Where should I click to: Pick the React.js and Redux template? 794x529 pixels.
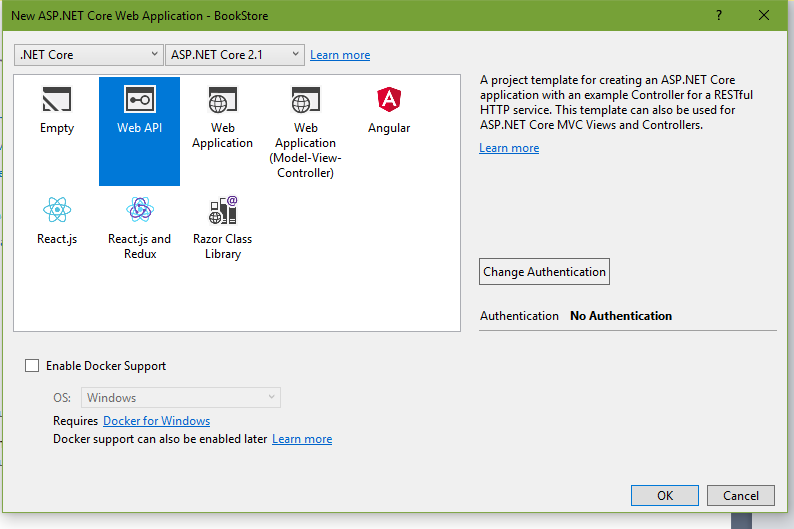140,228
